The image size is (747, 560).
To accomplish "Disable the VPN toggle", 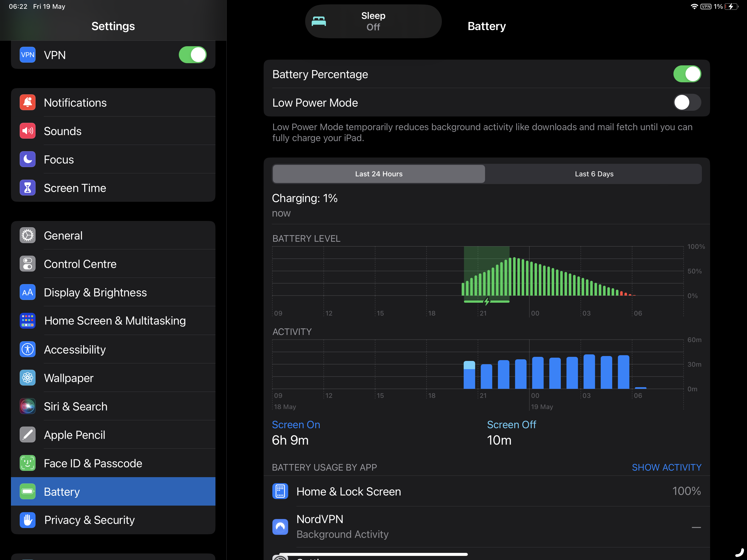I will pos(192,55).
